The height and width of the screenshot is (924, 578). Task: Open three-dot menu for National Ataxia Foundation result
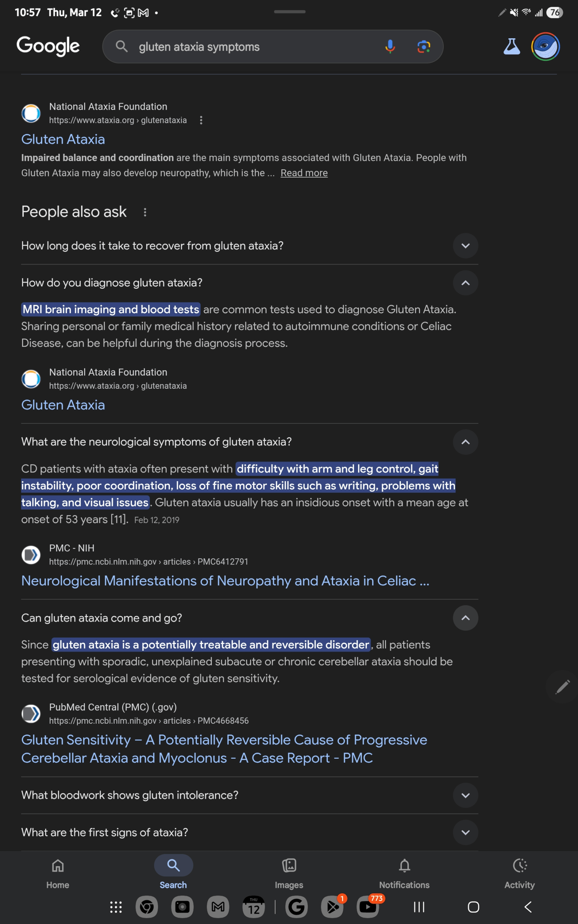pos(201,120)
